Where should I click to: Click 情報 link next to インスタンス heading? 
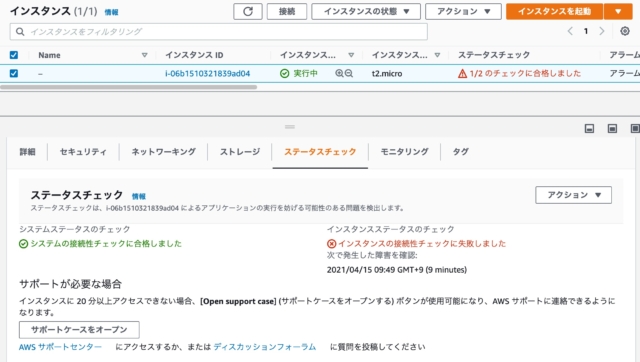point(111,12)
